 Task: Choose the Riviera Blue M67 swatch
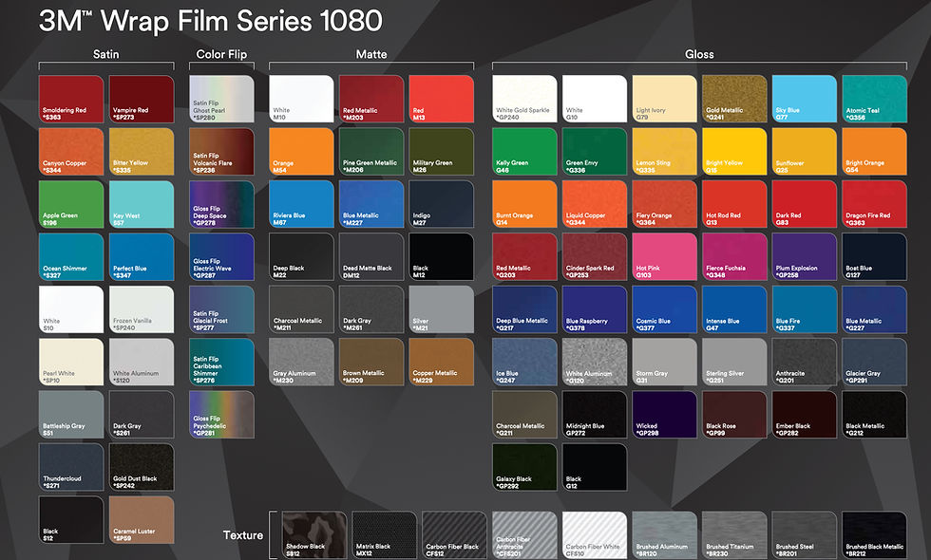click(302, 205)
